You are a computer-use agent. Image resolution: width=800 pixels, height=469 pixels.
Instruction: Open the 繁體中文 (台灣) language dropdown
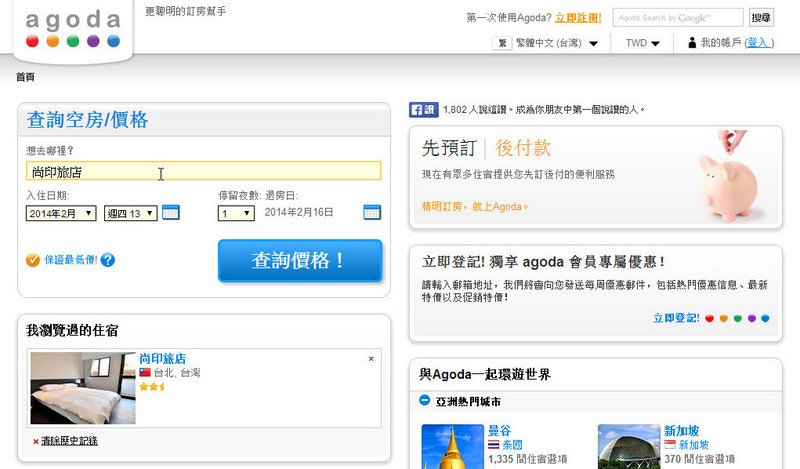click(556, 43)
